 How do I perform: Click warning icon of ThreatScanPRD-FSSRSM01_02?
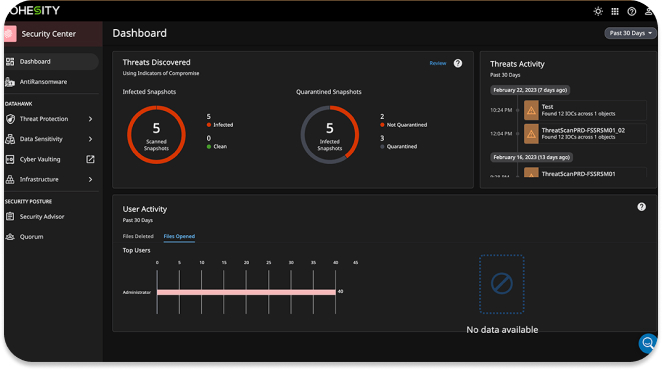(531, 134)
